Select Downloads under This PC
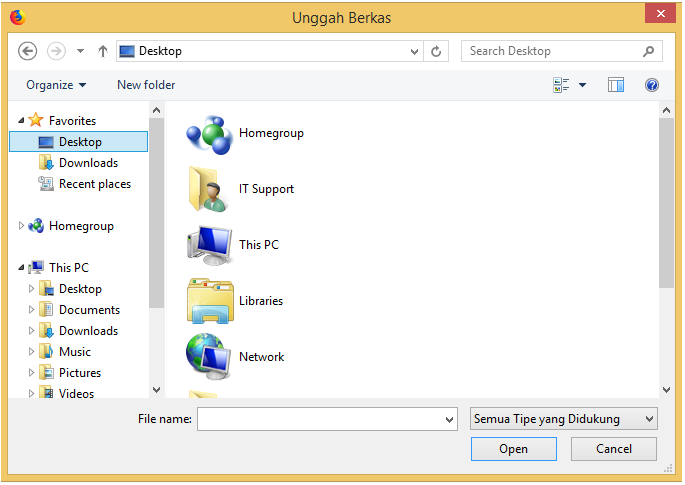 click(x=88, y=331)
